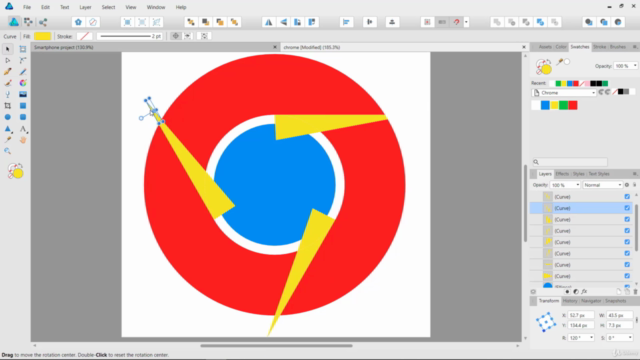The image size is (640, 360).
Task: Select the Artboard tool
Action: [23, 49]
